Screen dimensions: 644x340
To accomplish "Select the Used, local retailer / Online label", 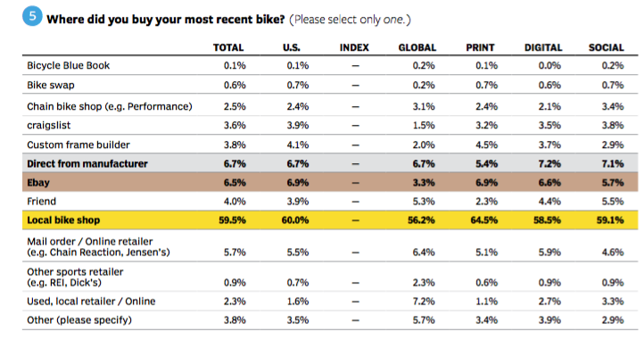I will (x=91, y=302).
